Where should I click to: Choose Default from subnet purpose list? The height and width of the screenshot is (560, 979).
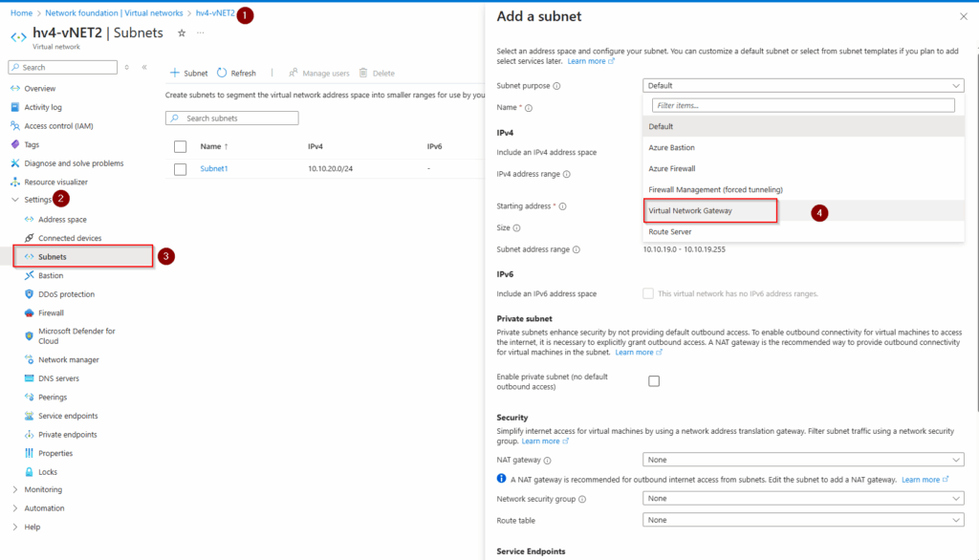(803, 127)
